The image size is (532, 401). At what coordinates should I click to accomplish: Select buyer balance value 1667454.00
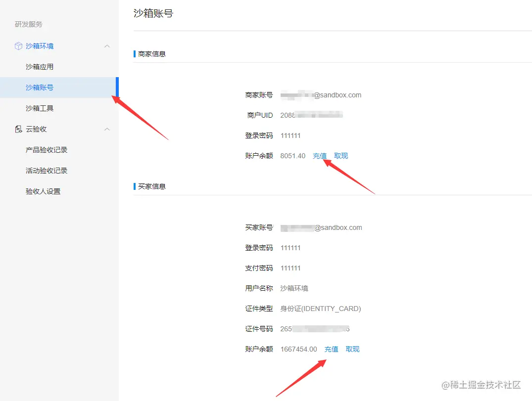pyautogui.click(x=298, y=349)
